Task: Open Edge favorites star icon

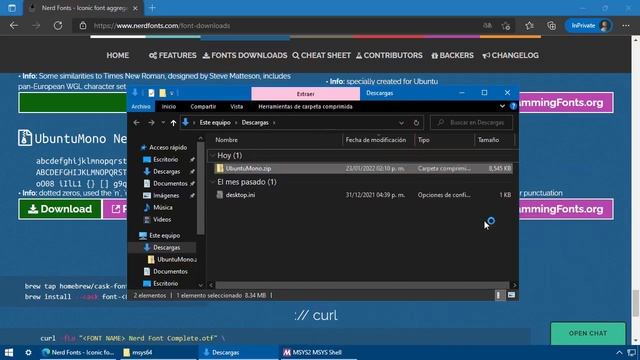Action: coord(529,26)
